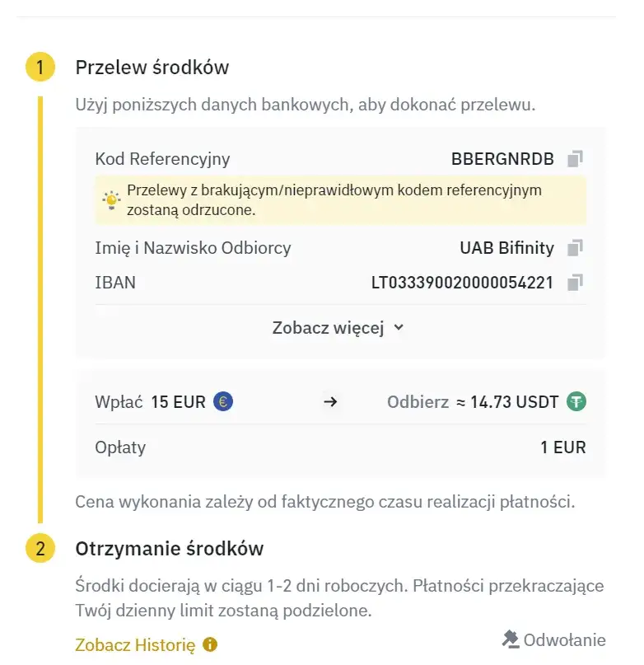Click the yellow referral code warning banner
The image size is (644, 665).
tap(338, 199)
